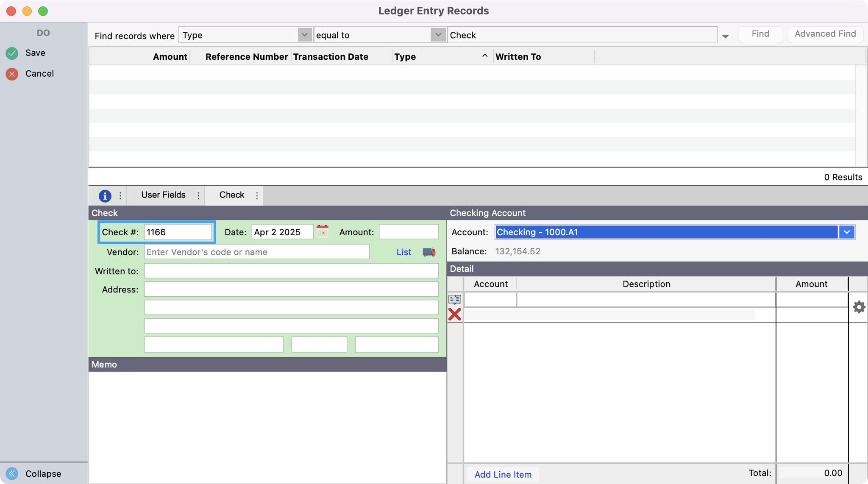Open search value history arrow
The width and height of the screenshot is (868, 484).
(725, 36)
